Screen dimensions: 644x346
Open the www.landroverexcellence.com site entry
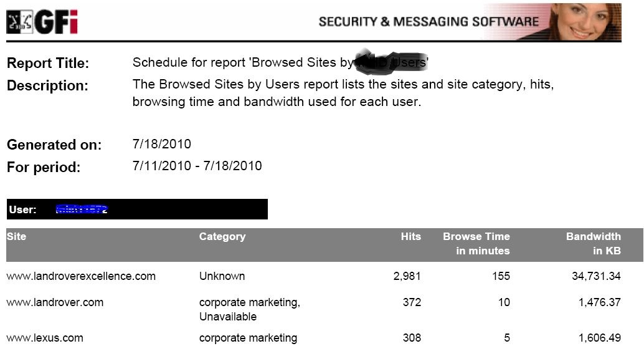coord(81,276)
